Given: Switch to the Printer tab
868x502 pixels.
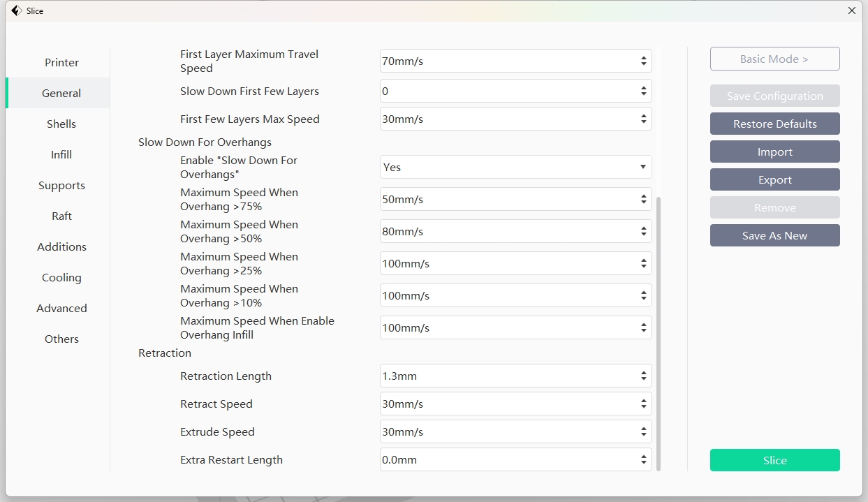Looking at the screenshot, I should 61,63.
